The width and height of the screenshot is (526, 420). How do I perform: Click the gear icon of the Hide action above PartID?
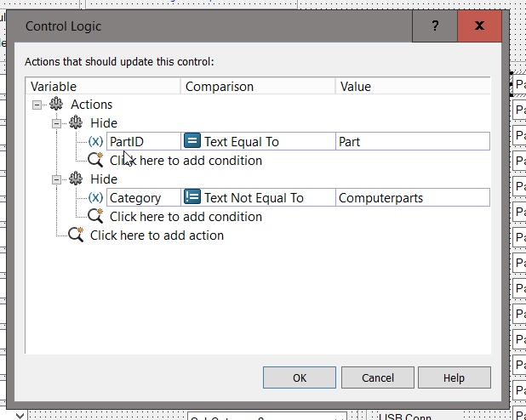[x=76, y=122]
